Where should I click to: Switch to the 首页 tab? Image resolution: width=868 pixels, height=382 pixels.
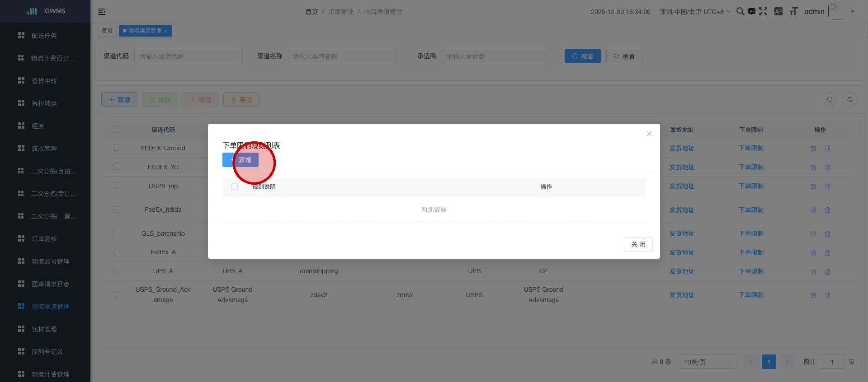[x=107, y=31]
